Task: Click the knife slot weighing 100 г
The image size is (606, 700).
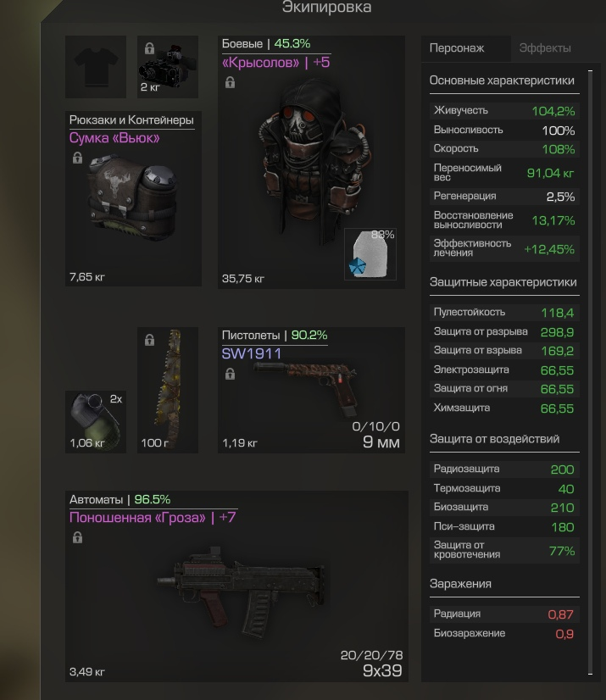Action: (x=168, y=390)
